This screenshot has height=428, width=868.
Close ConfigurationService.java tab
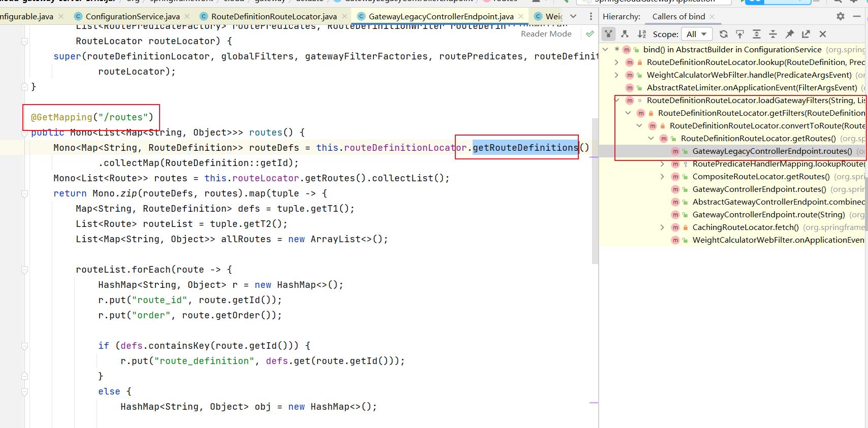click(x=187, y=16)
